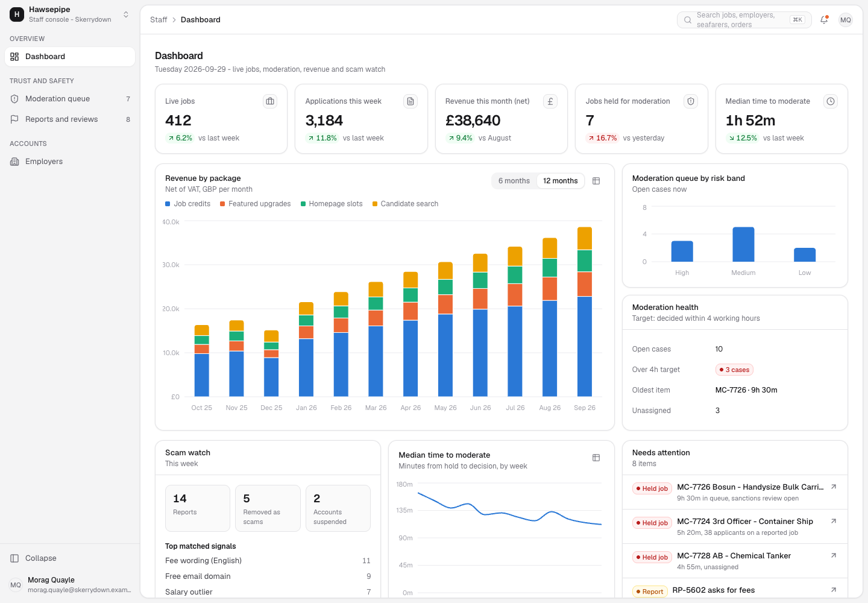
Task: Open Reports and reviews
Action: 70,119
